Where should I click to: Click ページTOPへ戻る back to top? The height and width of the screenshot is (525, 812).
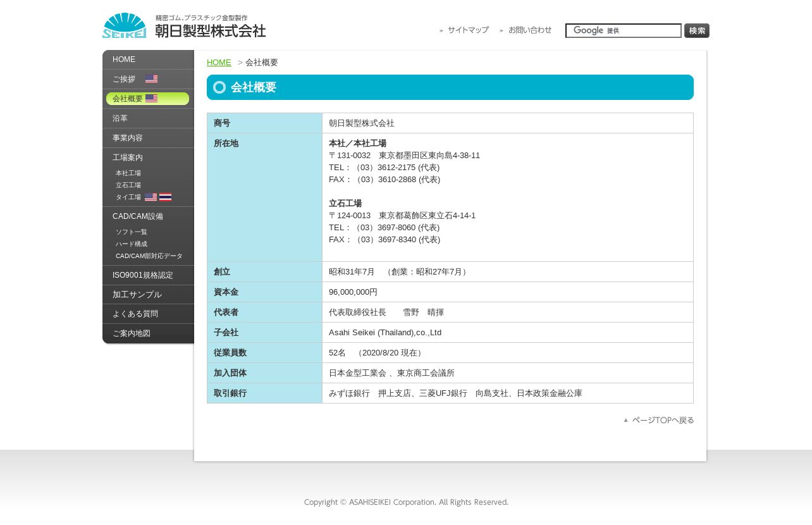[659, 420]
